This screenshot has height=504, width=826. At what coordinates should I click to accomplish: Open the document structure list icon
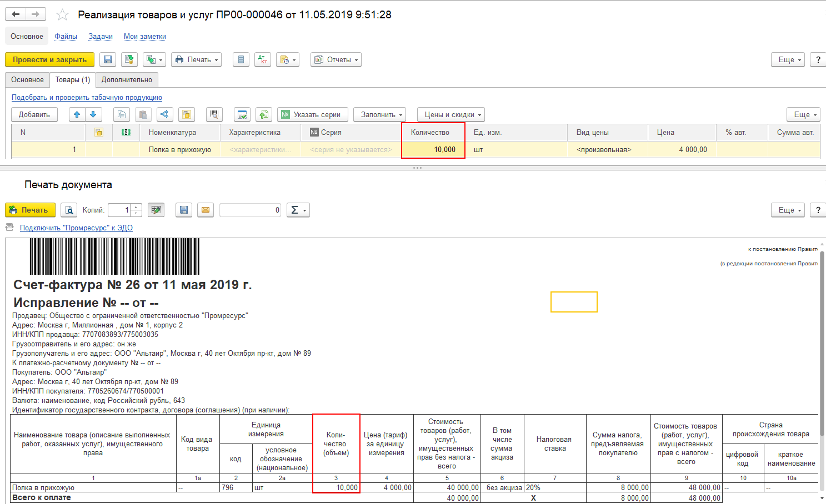[x=241, y=59]
